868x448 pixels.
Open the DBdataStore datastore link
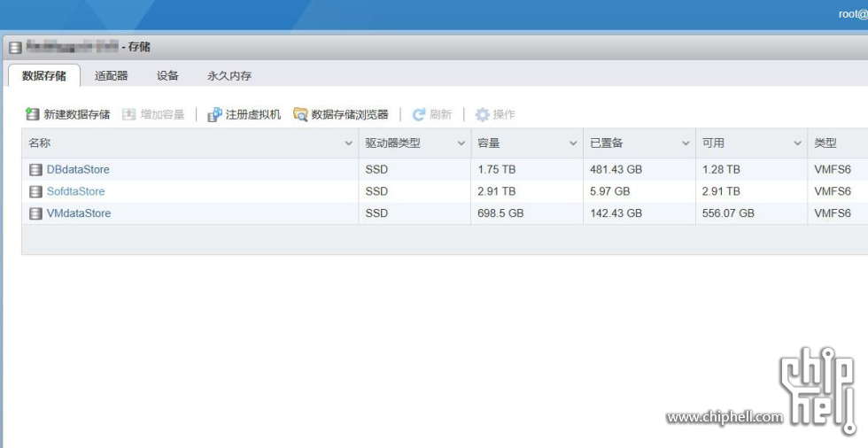coord(78,170)
